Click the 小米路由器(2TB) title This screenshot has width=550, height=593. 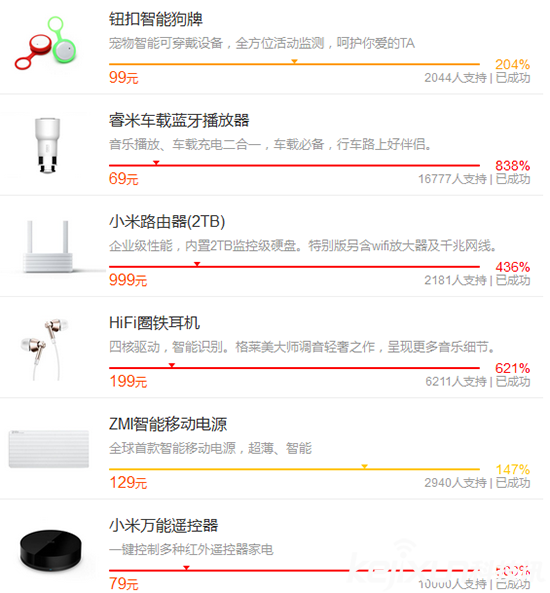coord(167,222)
